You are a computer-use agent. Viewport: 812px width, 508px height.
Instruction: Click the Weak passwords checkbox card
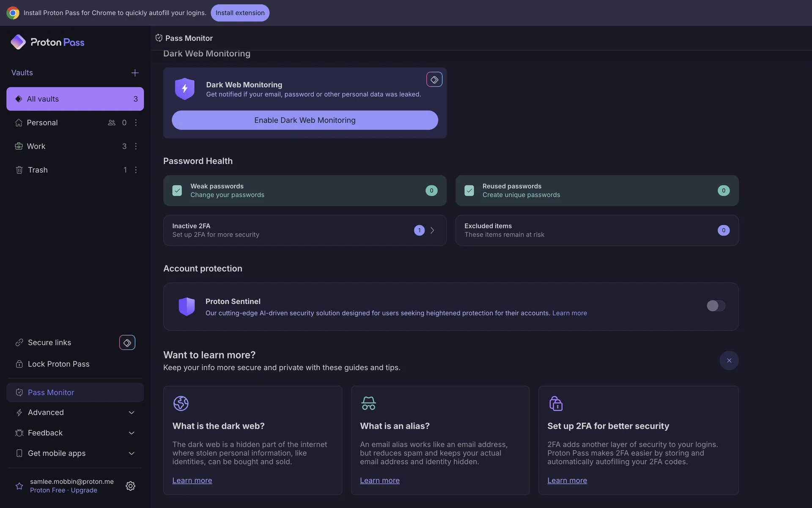coord(304,190)
